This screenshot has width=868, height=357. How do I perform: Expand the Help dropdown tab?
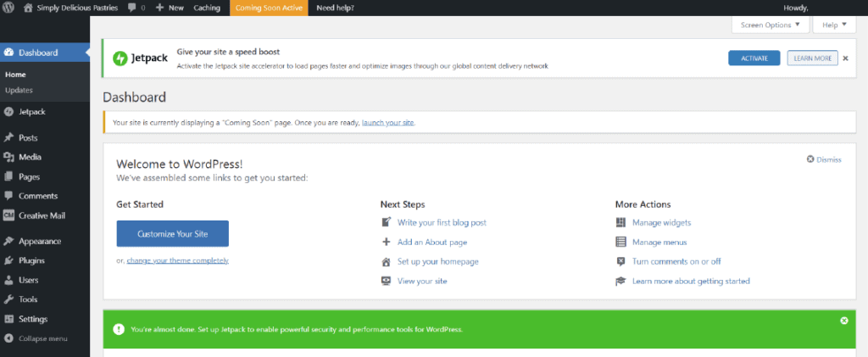(834, 25)
